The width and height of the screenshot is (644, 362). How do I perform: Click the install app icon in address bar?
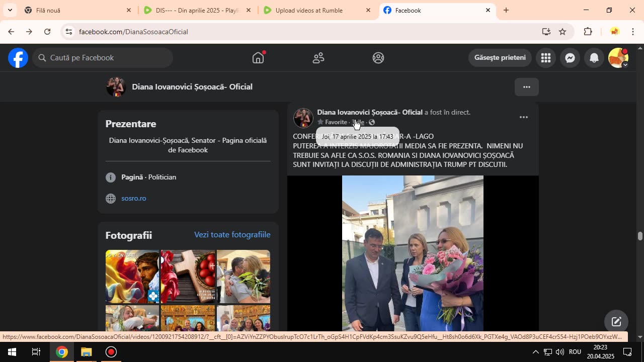click(546, 32)
